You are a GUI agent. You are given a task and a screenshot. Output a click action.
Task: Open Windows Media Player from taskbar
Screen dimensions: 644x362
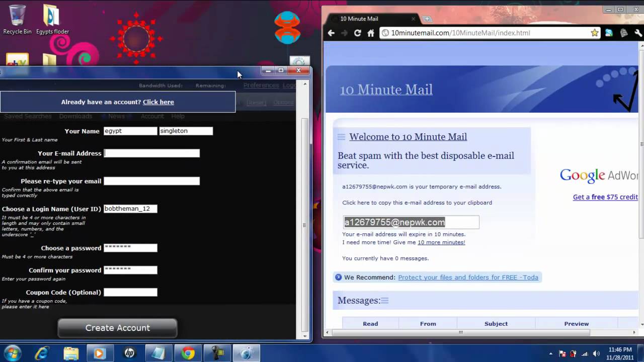point(100,353)
